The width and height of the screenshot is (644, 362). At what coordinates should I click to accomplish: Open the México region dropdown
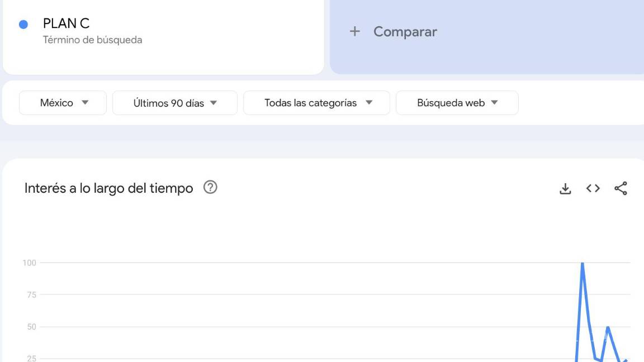pyautogui.click(x=62, y=102)
